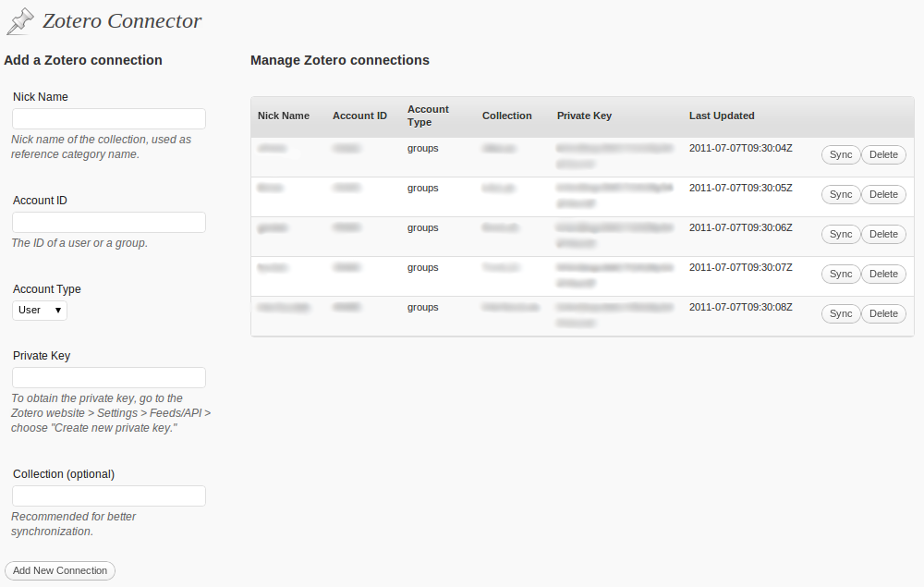Select the Private Key input field
924x587 pixels.
109,378
